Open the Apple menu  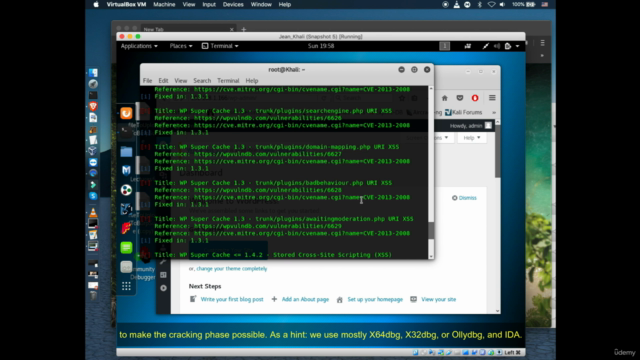pos(96,4)
